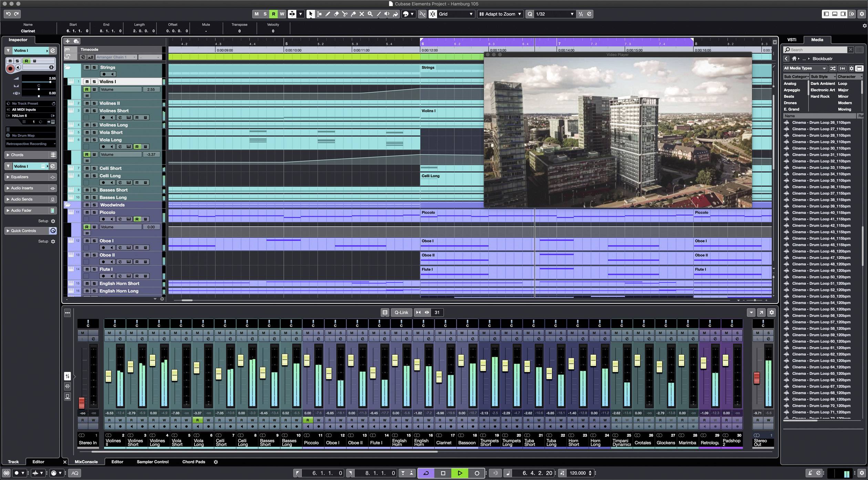Screen dimensions: 868x480
Task: Click Stop button in transport bar
Action: [x=443, y=473]
